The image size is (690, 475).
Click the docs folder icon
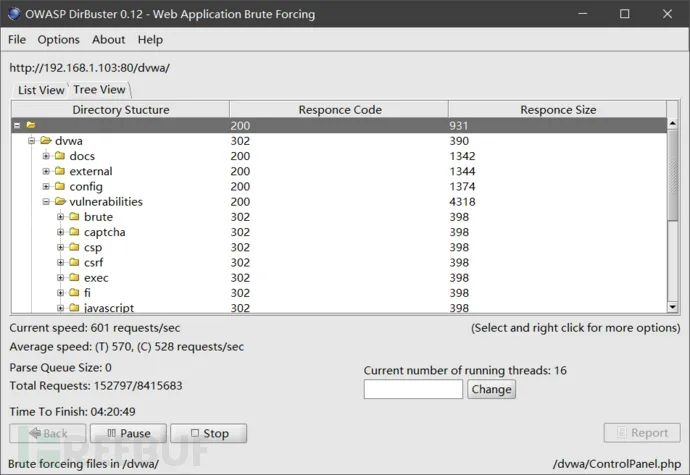click(60, 156)
